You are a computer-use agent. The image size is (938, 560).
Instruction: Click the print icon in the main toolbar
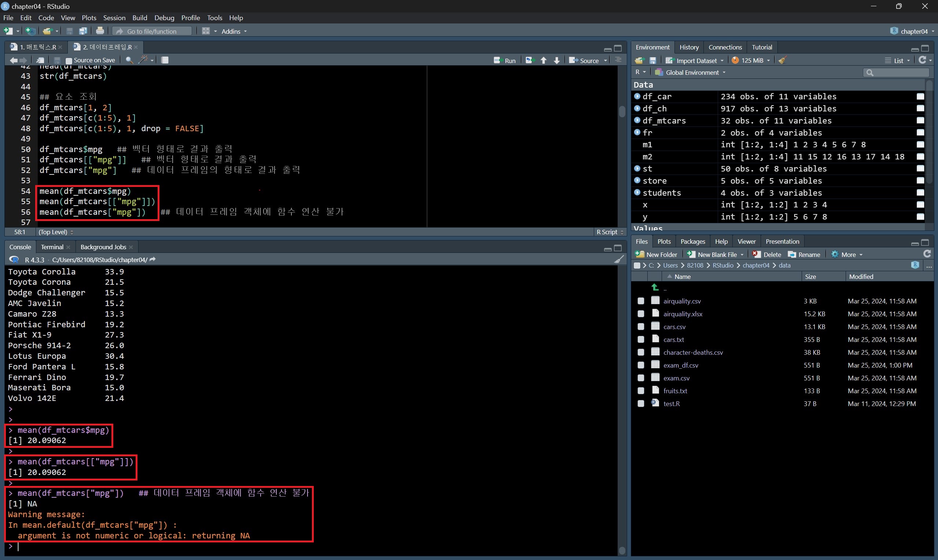tap(100, 31)
